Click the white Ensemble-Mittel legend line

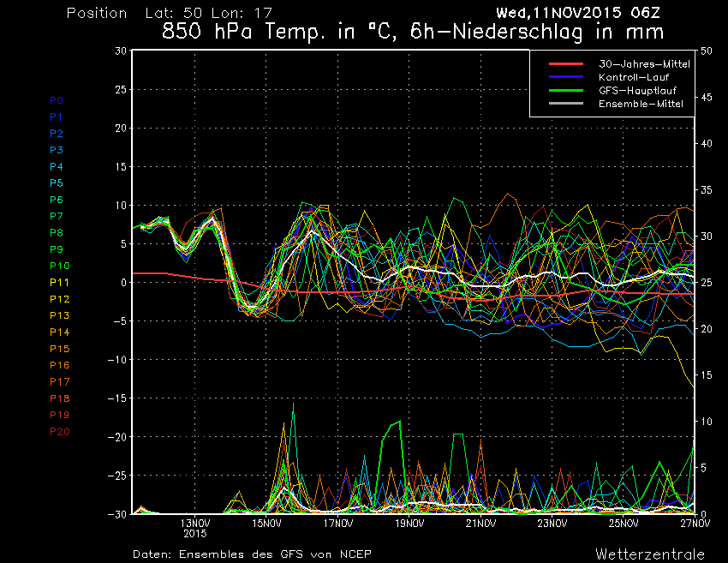pos(566,103)
